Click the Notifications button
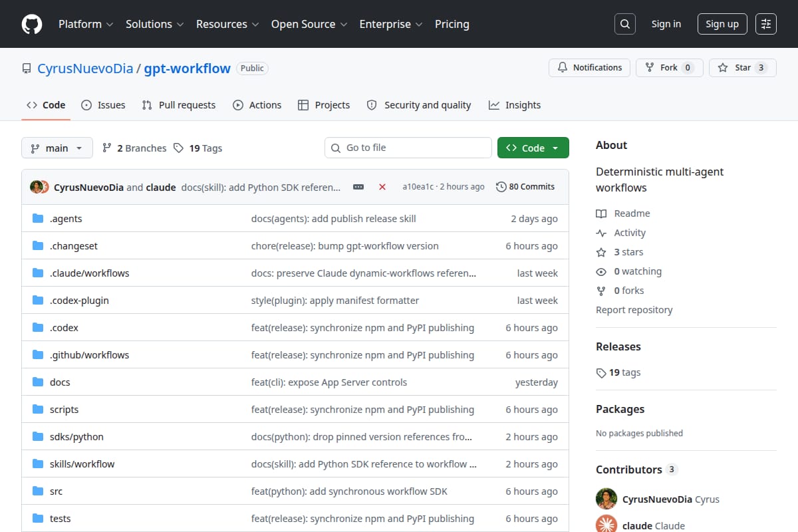The height and width of the screenshot is (532, 798). pos(589,68)
